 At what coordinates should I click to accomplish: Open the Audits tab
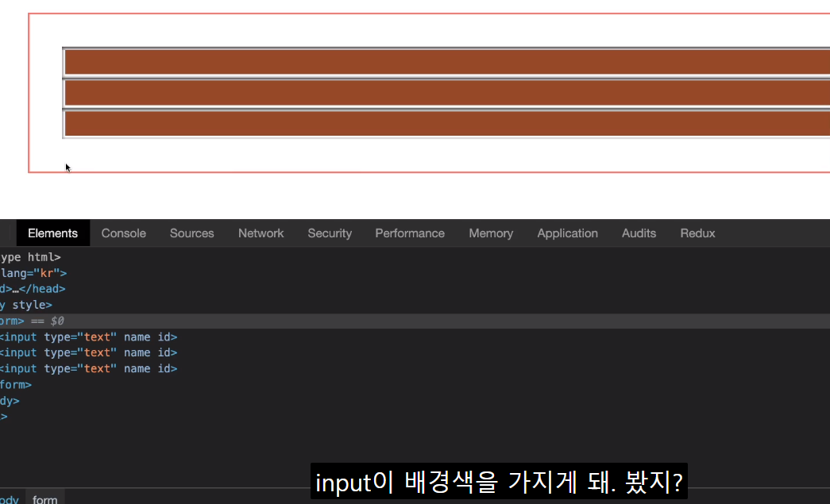click(x=639, y=233)
